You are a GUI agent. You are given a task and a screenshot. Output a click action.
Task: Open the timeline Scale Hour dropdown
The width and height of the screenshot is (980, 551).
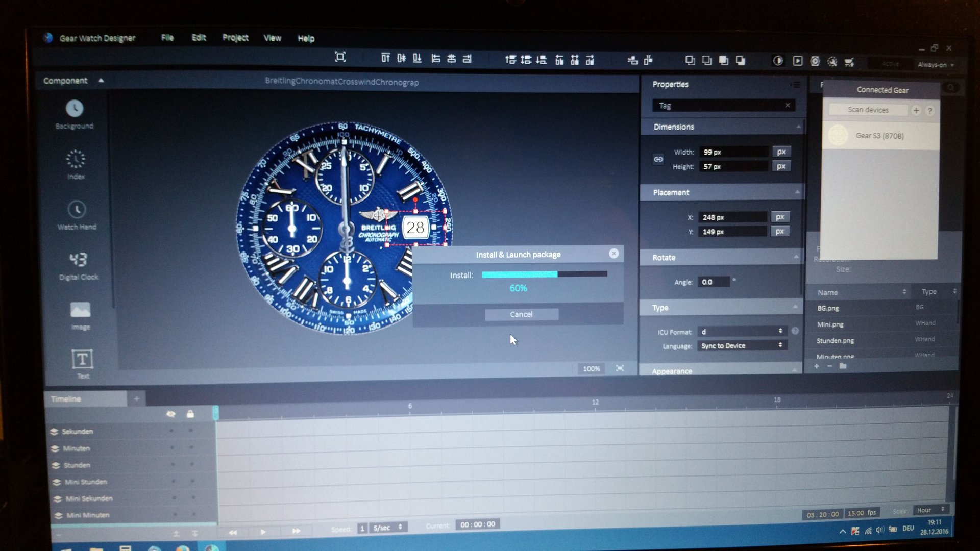(931, 510)
